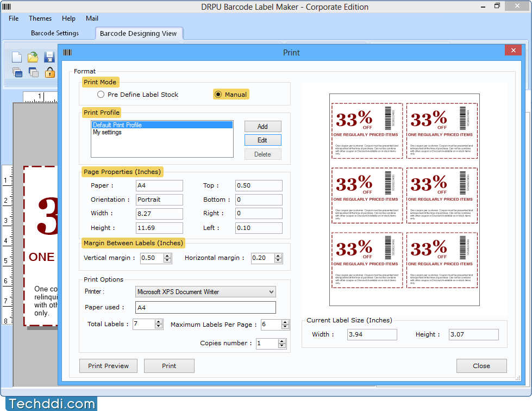Click the Print button
The image size is (532, 411).
169,366
